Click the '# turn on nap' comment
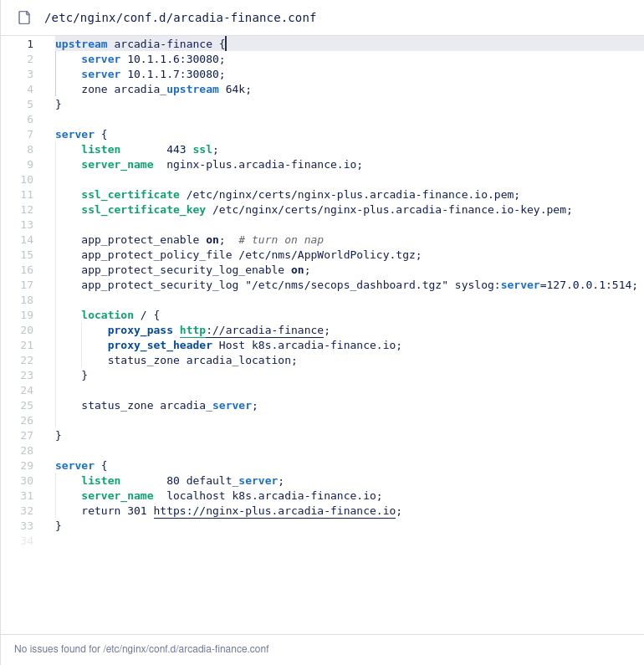The width and height of the screenshot is (644, 665). tap(281, 240)
